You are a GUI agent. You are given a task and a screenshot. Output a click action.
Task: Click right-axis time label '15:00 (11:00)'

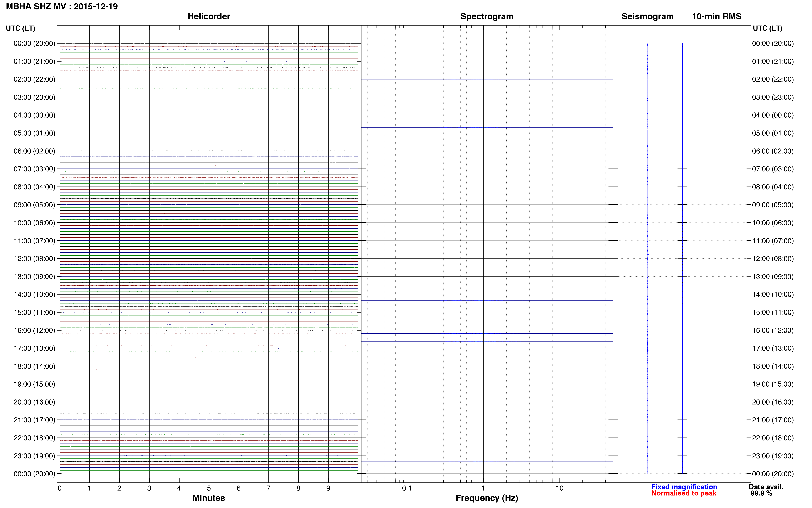773,312
